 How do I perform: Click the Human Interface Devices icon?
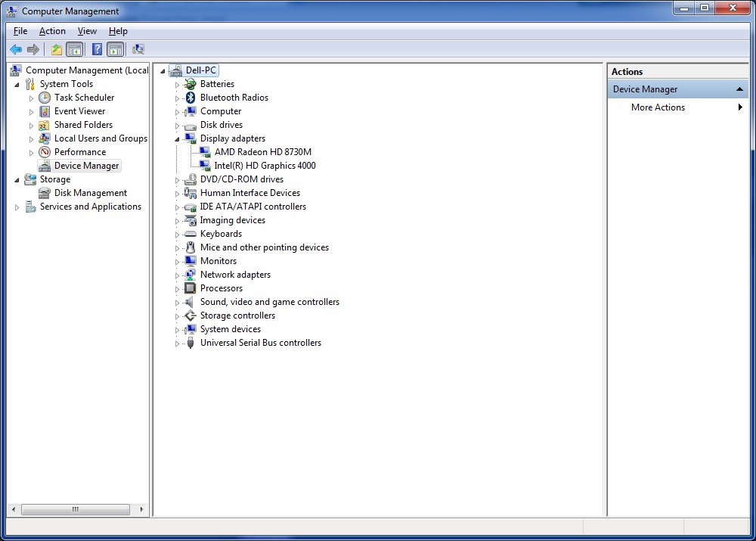[191, 193]
